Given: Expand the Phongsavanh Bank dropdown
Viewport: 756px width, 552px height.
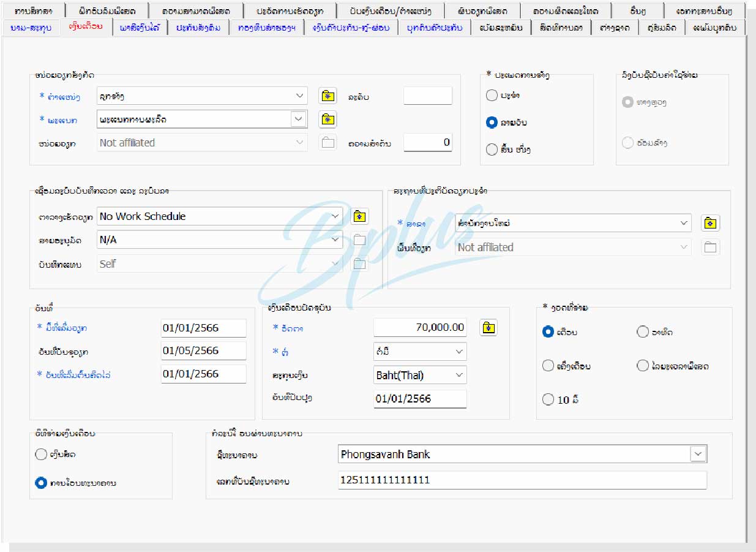Looking at the screenshot, I should 698,454.
